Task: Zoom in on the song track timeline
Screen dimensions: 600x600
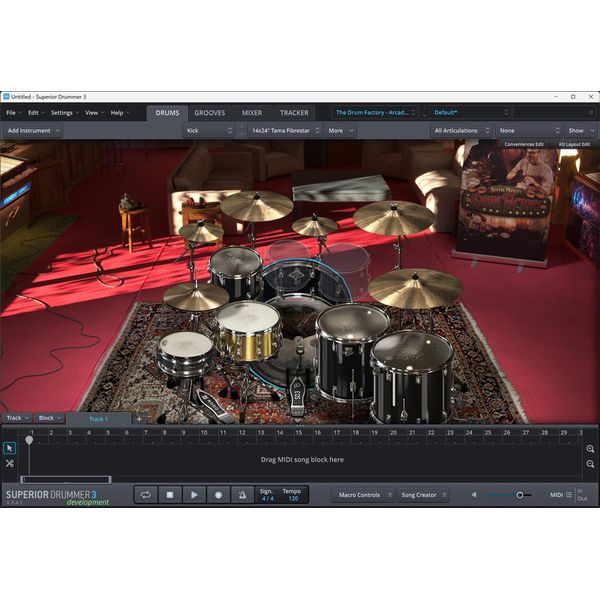Action: 590,449
